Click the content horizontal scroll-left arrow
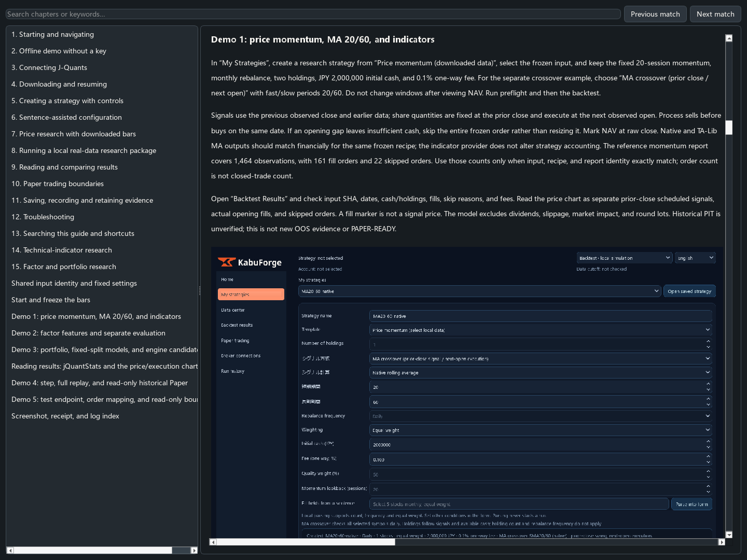 click(x=213, y=542)
